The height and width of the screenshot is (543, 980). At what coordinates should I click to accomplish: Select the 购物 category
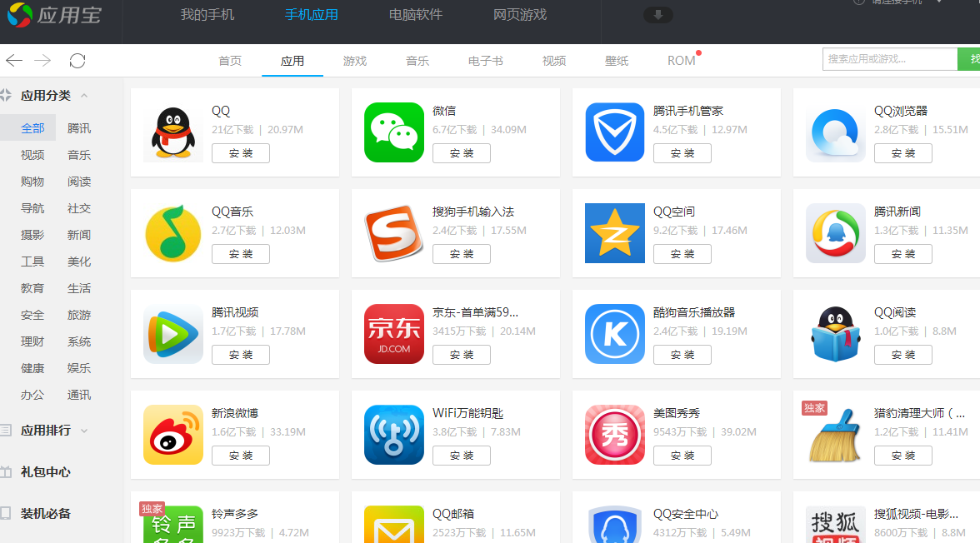32,182
